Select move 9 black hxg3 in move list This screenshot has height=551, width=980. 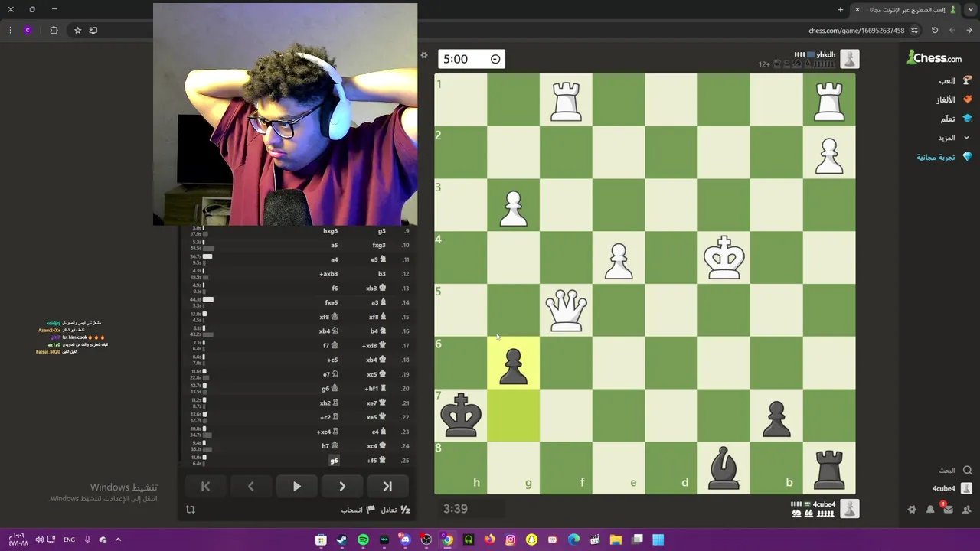pos(330,231)
